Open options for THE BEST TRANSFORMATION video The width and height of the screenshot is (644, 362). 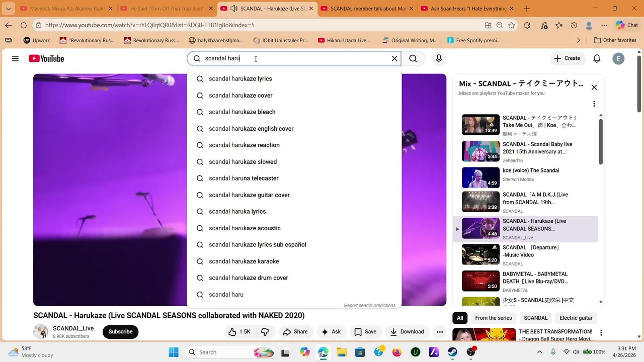tap(601, 333)
